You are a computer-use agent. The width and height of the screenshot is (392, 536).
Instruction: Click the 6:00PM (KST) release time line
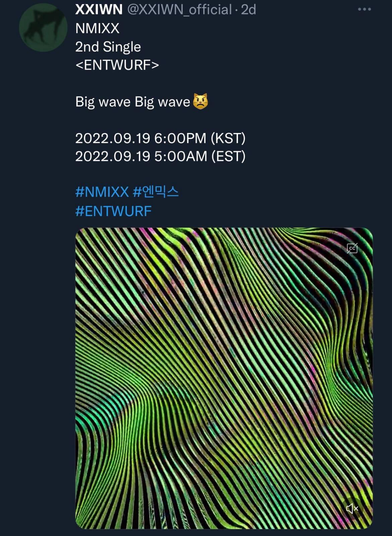tap(160, 138)
